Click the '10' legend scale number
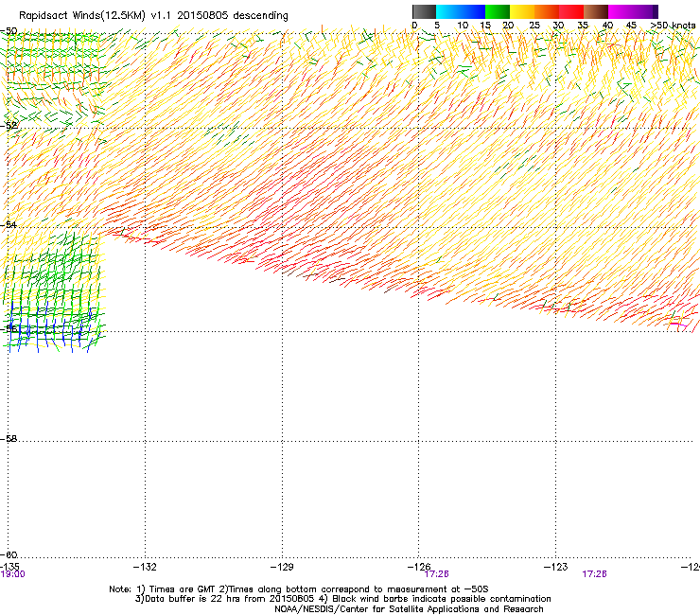The image size is (700, 615). coord(463,26)
